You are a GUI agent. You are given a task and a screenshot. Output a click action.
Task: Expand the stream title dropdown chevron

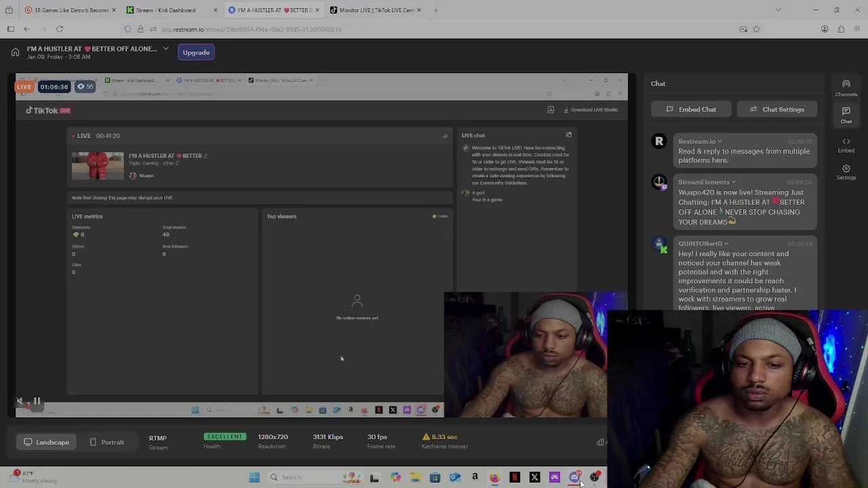point(165,49)
